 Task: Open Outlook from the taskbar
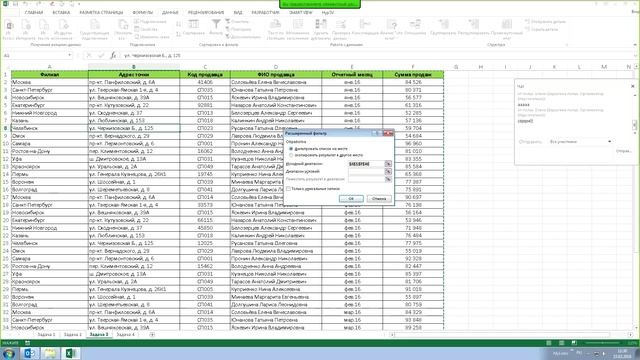[x=29, y=353]
